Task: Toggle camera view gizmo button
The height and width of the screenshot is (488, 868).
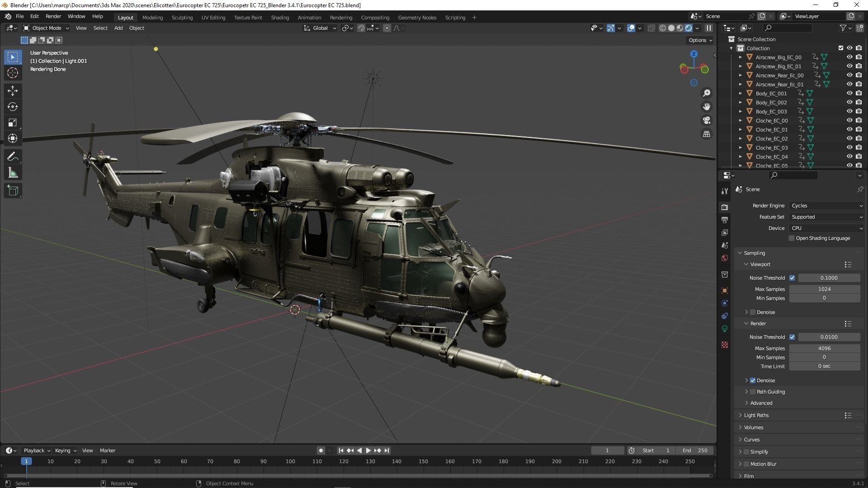Action: tap(706, 121)
